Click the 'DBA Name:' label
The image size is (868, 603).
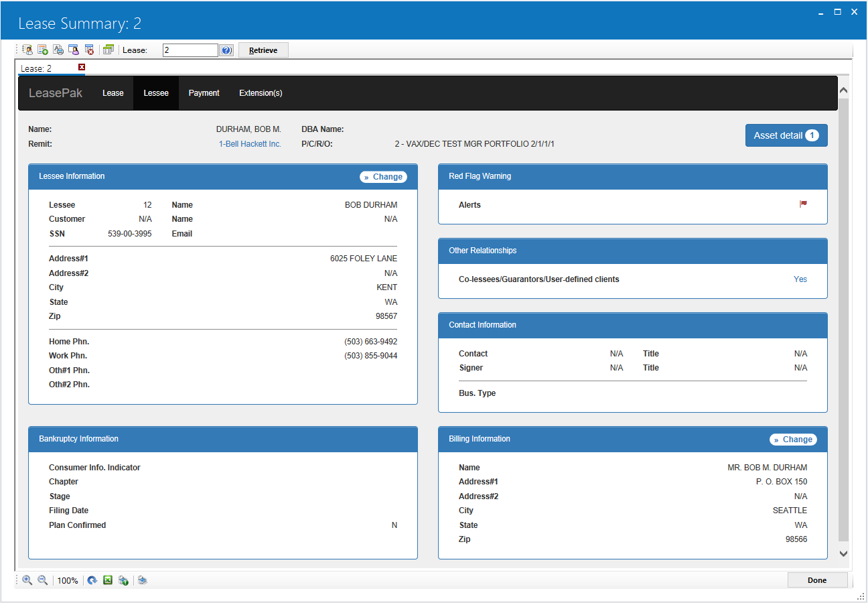coord(323,129)
